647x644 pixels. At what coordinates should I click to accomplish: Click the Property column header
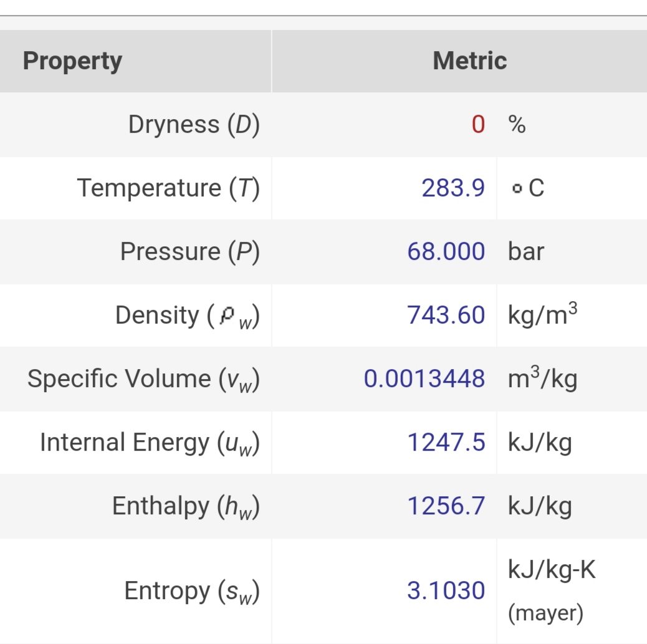[x=72, y=61]
